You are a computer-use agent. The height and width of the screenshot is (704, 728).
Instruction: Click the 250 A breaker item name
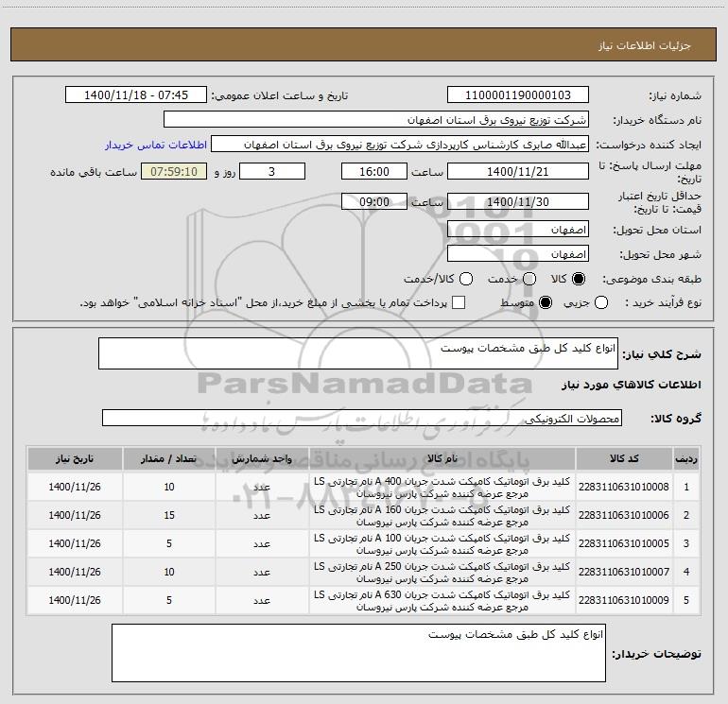click(442, 573)
